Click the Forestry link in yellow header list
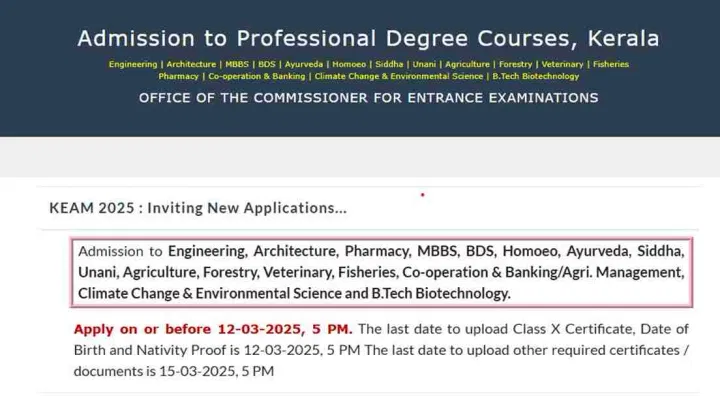Image resolution: width=720 pixels, height=400 pixels. click(x=517, y=64)
